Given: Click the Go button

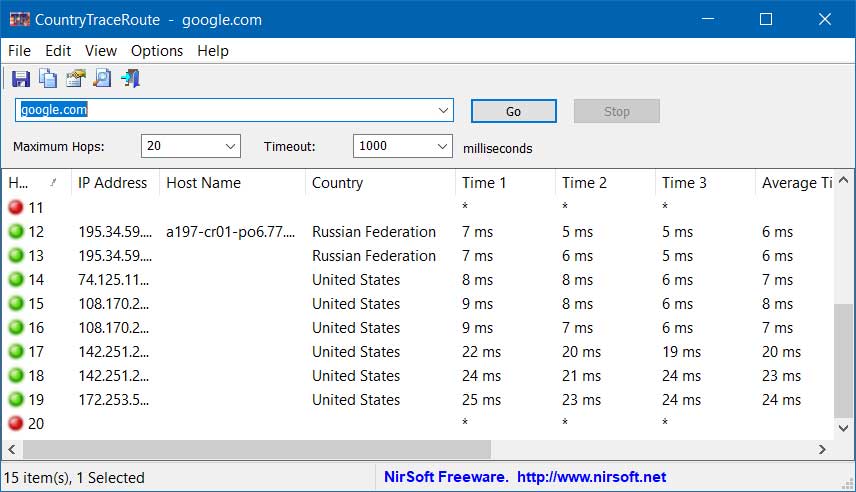Looking at the screenshot, I should pyautogui.click(x=513, y=111).
